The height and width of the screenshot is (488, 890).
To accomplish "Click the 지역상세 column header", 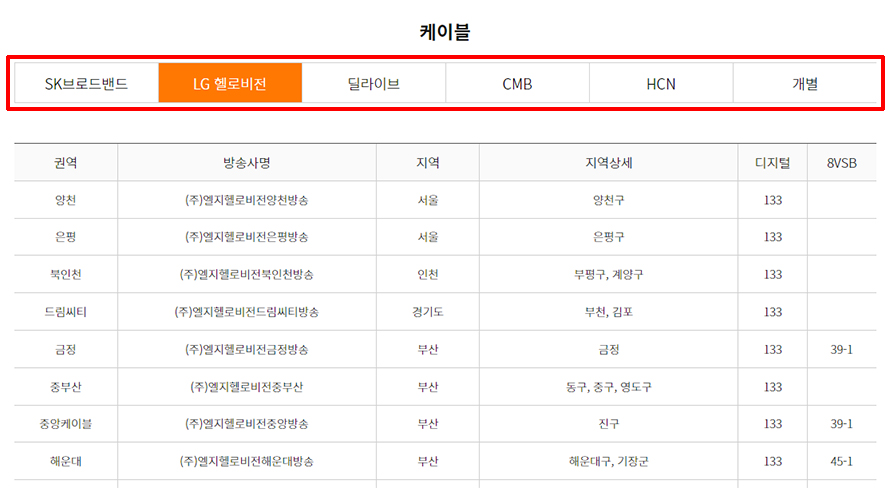I will click(x=608, y=163).
